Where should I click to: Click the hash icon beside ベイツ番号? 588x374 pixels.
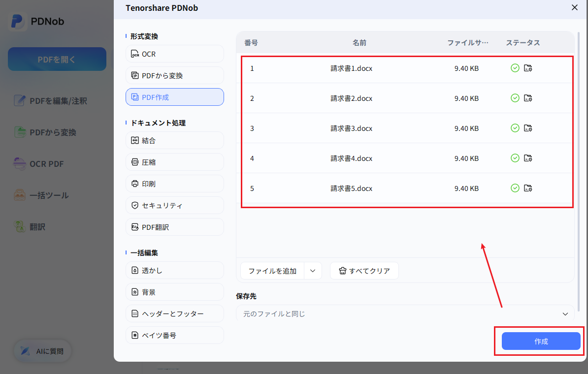(x=135, y=336)
